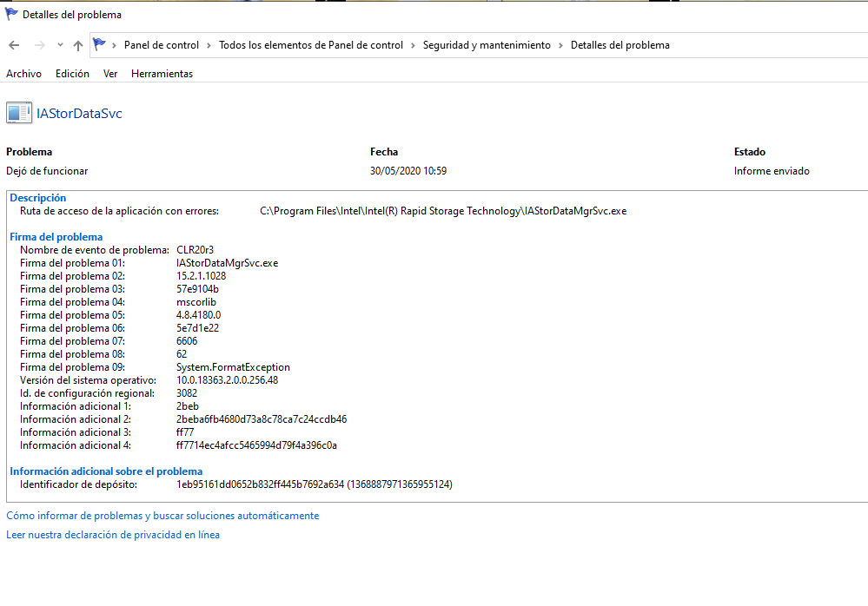Open Cómo informar de problemas link
The image size is (868, 606).
point(162,516)
